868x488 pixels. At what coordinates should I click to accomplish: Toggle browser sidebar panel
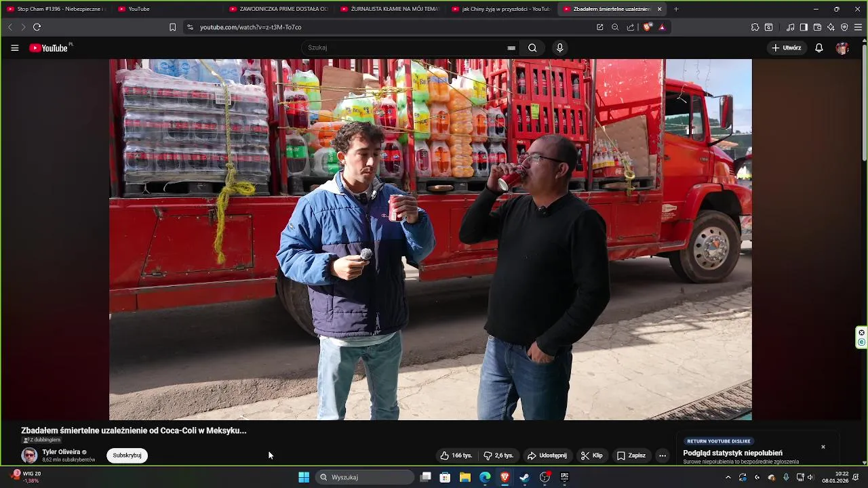804,27
